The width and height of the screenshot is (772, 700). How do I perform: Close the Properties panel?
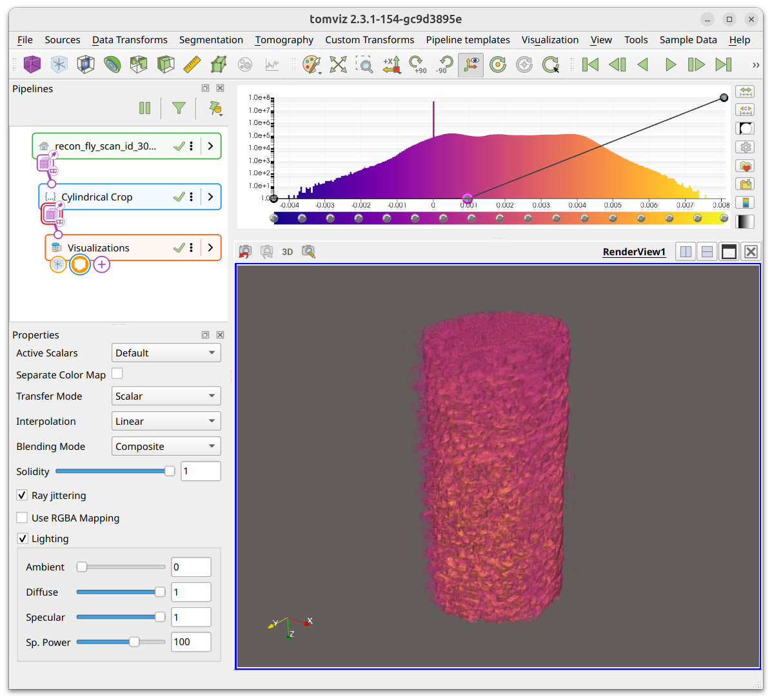(x=220, y=335)
